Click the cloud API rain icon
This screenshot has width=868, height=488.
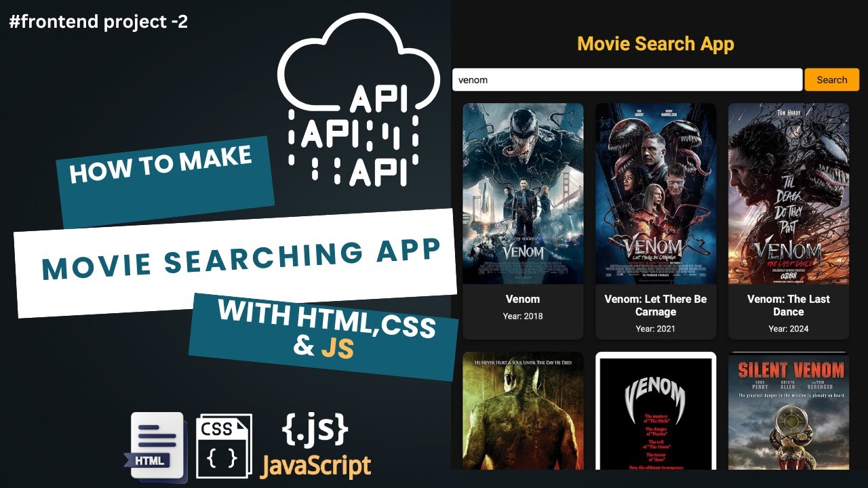(x=358, y=100)
